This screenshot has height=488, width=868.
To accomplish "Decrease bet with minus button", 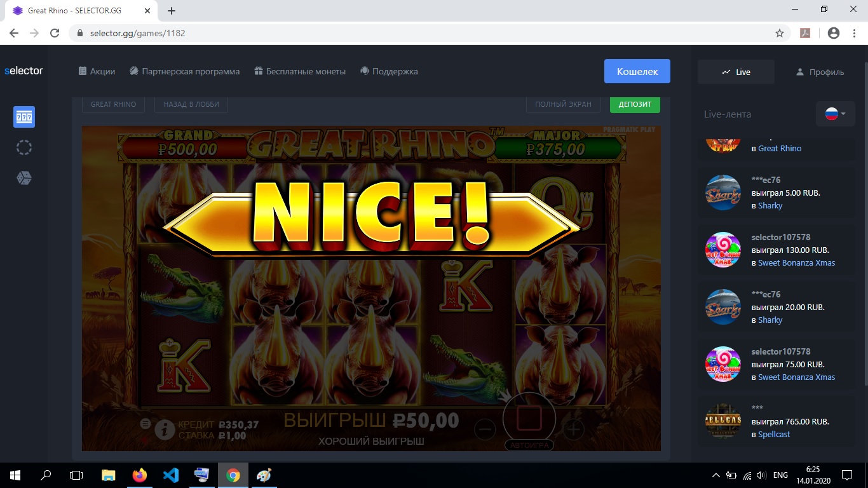I will [485, 430].
